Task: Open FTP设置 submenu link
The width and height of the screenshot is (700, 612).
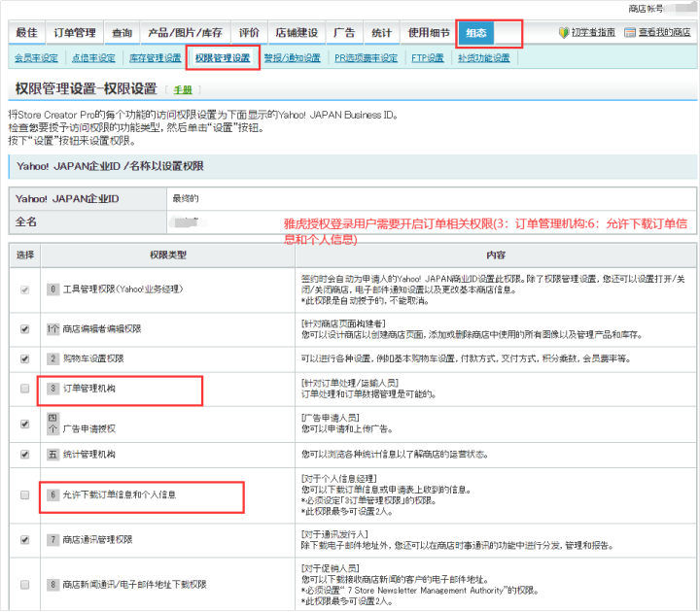Action: click(x=427, y=58)
